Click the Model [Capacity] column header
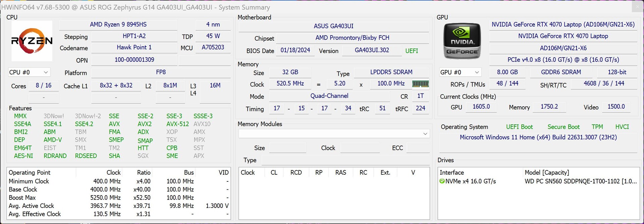 tap(547, 173)
